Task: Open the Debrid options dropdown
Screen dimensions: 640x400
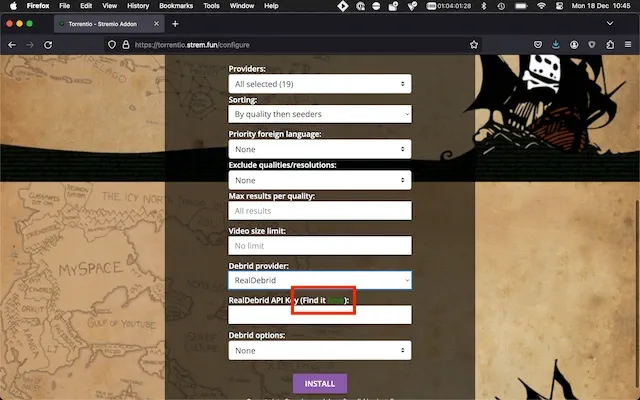Action: pos(320,350)
